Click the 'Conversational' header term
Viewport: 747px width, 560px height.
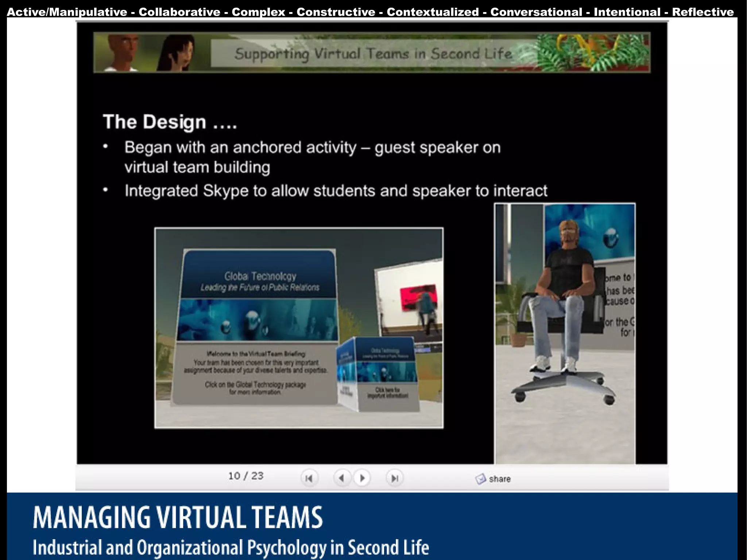(536, 12)
